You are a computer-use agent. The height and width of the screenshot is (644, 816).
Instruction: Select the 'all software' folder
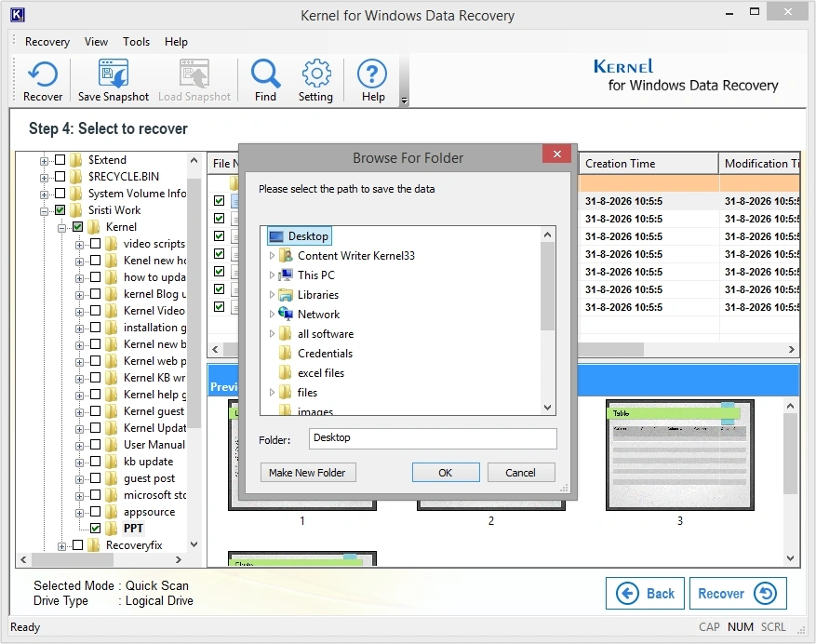pyautogui.click(x=316, y=334)
